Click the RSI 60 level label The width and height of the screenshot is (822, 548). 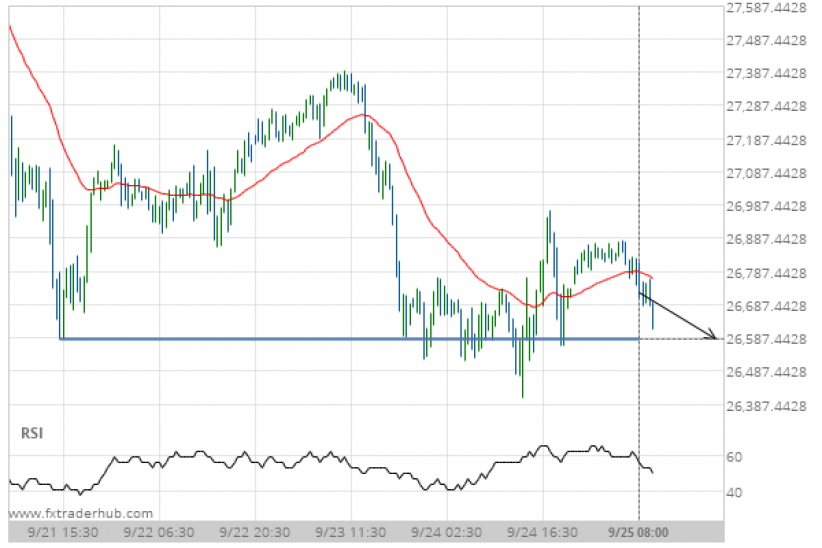(x=734, y=457)
